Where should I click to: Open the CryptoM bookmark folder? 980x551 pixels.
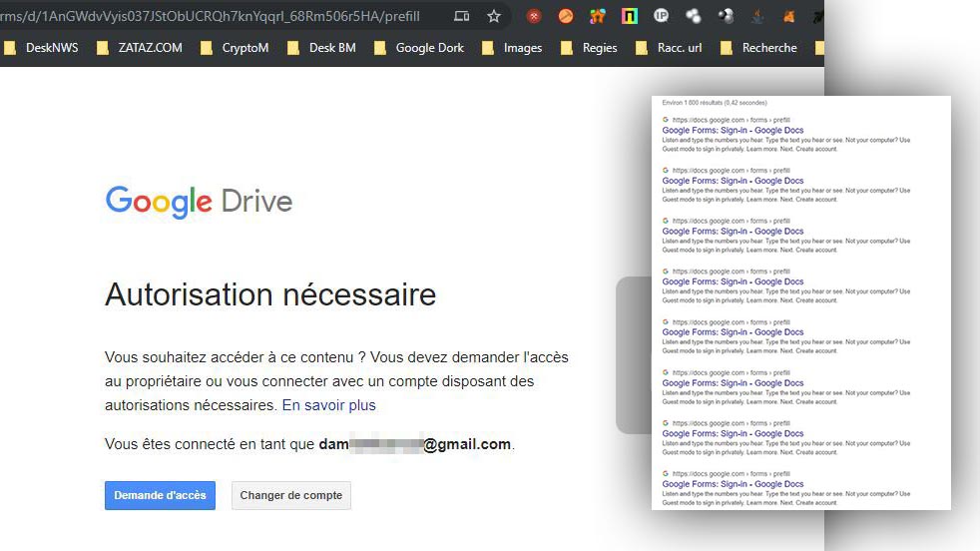tap(235, 48)
